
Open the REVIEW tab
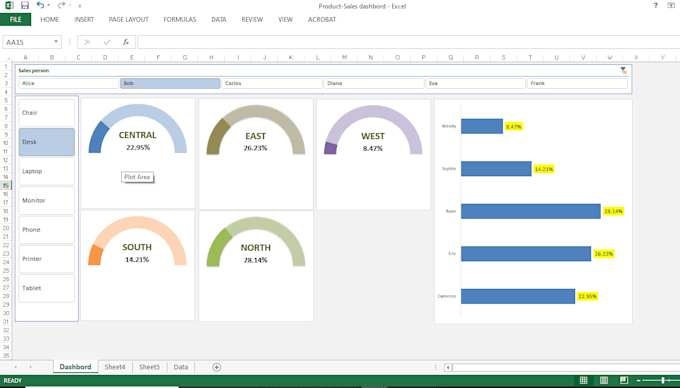point(252,20)
